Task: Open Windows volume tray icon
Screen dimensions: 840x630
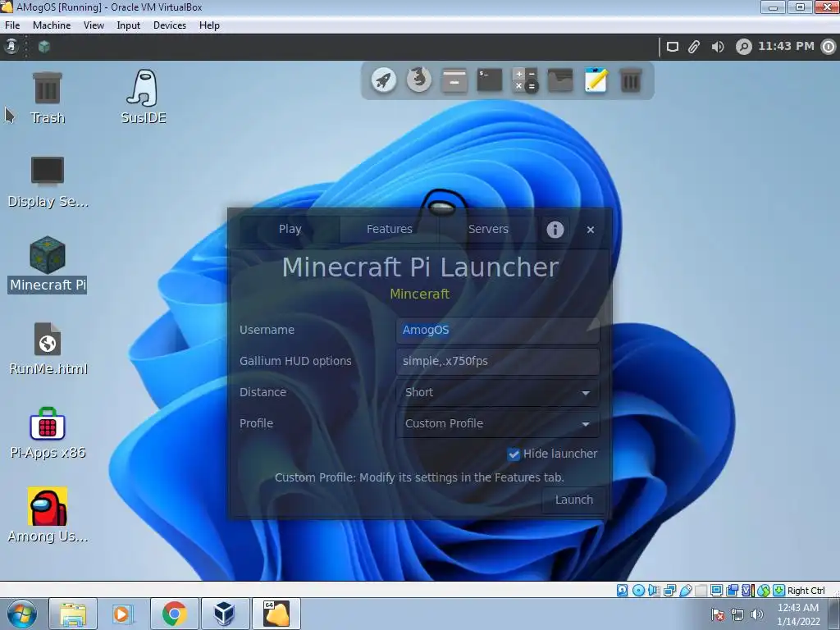Action: [x=757, y=614]
